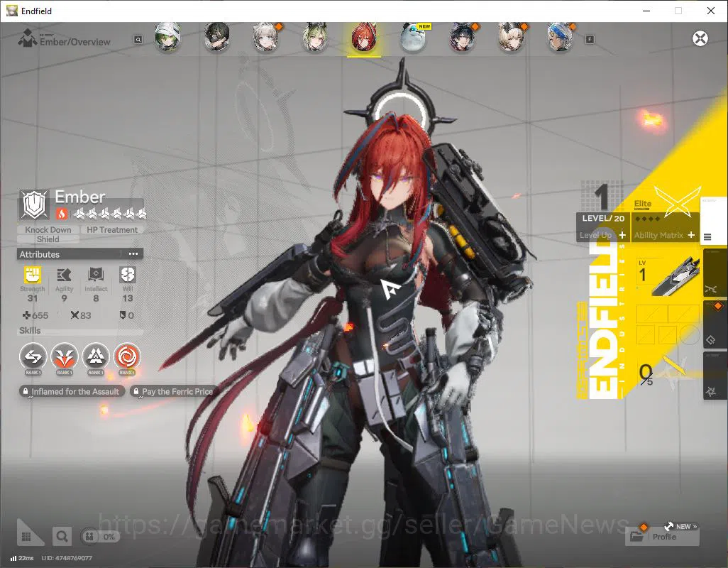Click the potential 0/5 indicator
Image resolution: width=728 pixels, height=568 pixels.
pyautogui.click(x=646, y=374)
